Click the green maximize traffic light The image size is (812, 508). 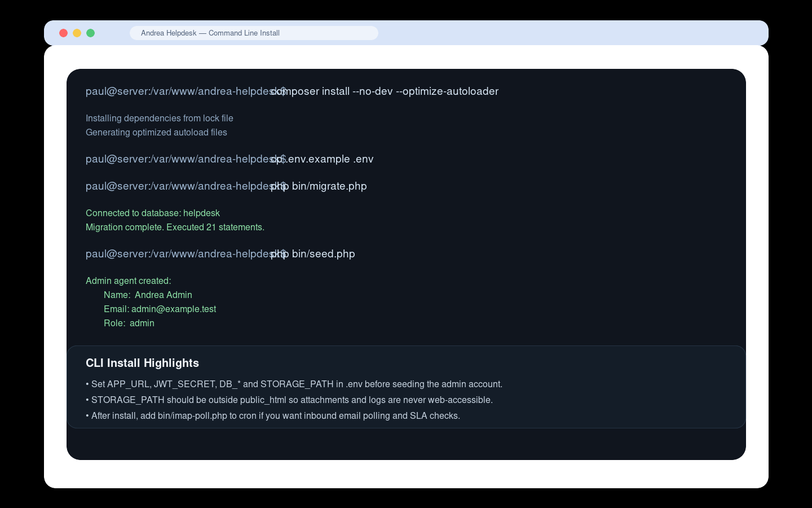coord(90,33)
